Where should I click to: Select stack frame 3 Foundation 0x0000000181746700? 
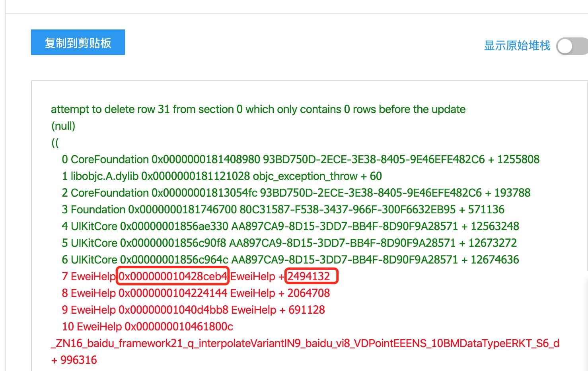pyautogui.click(x=283, y=210)
